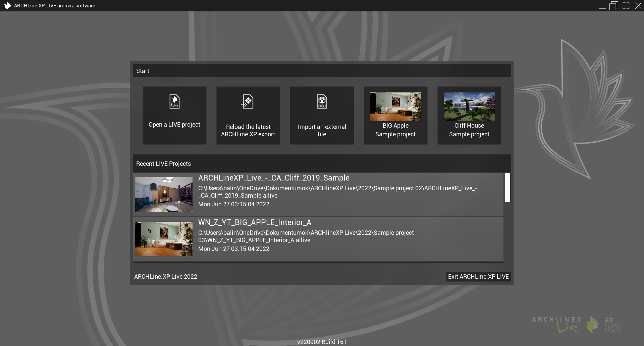This screenshot has width=644, height=346.
Task: Close the ARCHLine.XP LIVE window
Action: pos(638,6)
